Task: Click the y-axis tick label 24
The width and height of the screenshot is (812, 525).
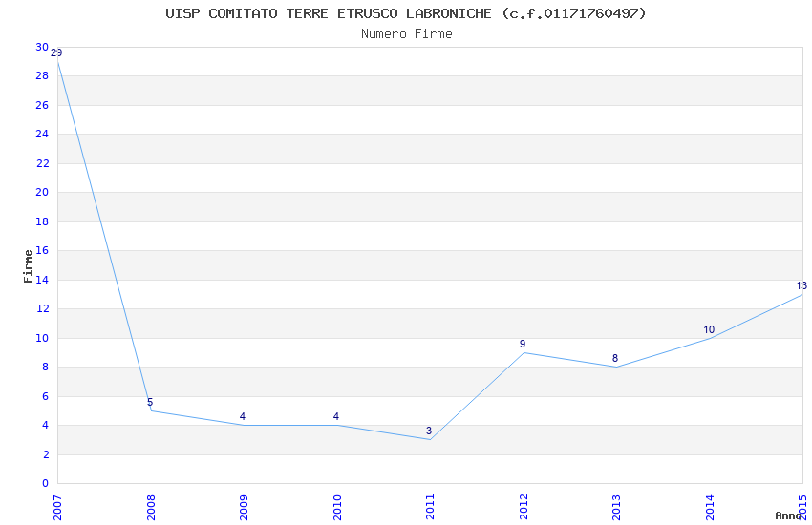Action: 42,134
